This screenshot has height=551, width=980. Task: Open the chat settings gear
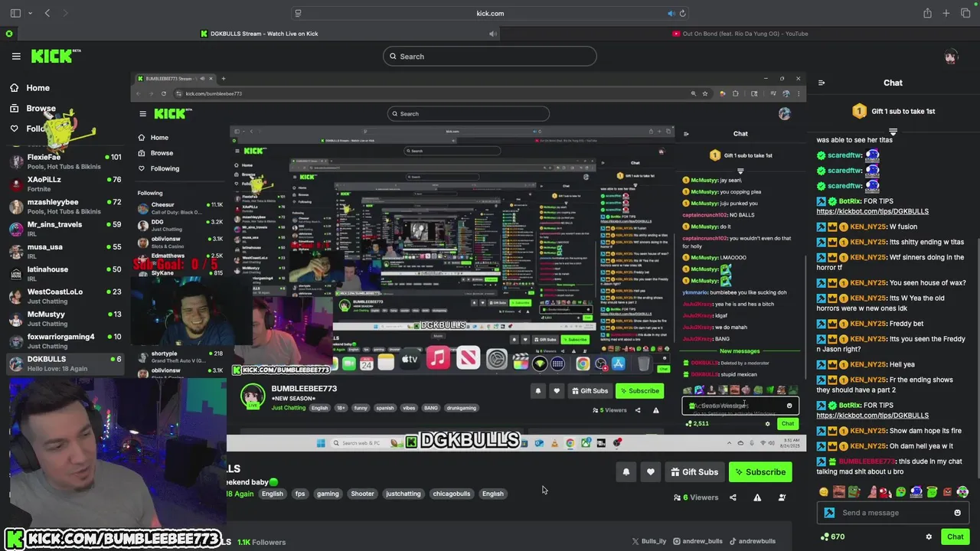coord(929,537)
